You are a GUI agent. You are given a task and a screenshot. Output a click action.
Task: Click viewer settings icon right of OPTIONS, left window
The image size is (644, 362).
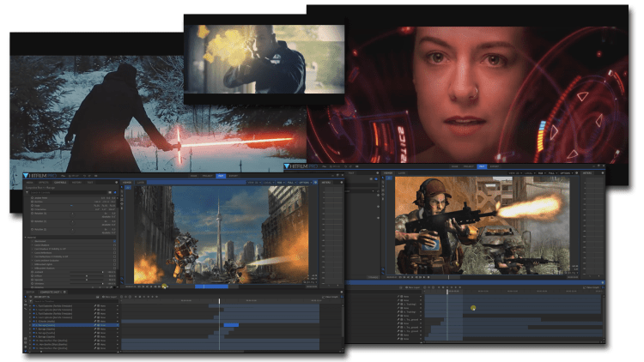pos(315,182)
